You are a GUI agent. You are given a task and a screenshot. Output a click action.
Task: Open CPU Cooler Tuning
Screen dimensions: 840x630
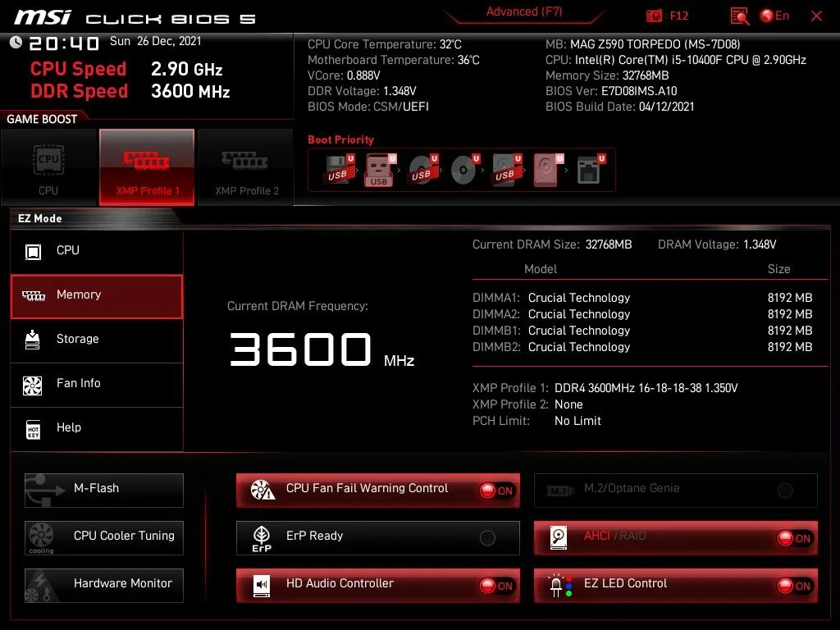click(104, 538)
